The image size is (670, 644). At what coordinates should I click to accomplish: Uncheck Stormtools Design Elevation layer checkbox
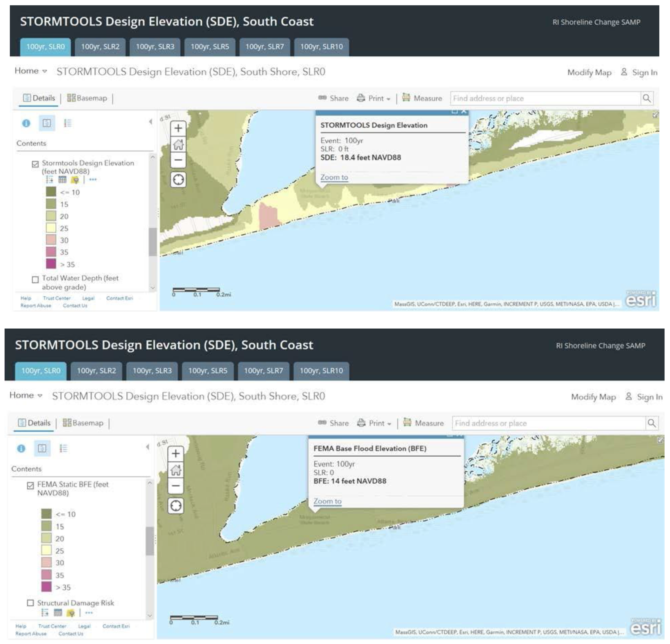coord(35,164)
